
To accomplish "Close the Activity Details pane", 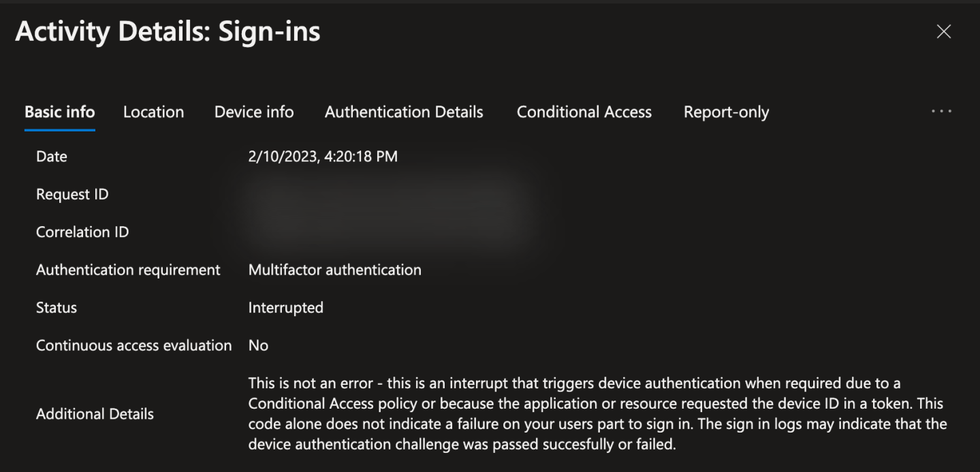I will point(943,31).
